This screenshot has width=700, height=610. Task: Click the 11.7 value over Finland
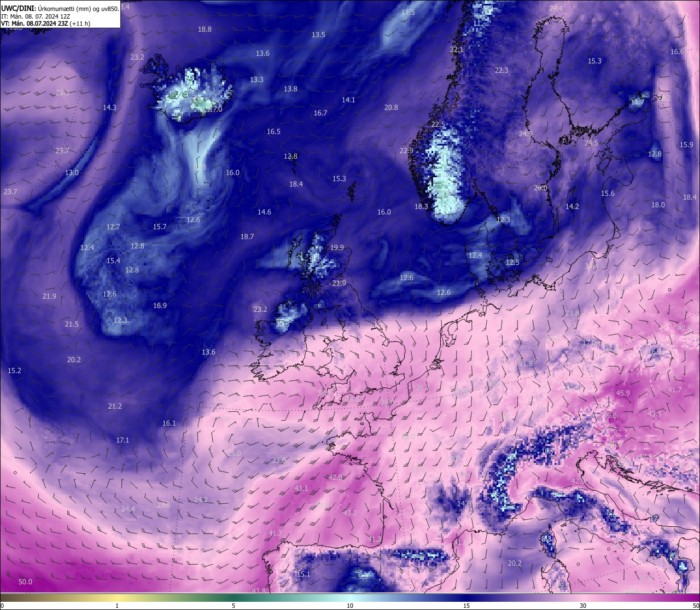pyautogui.click(x=638, y=102)
